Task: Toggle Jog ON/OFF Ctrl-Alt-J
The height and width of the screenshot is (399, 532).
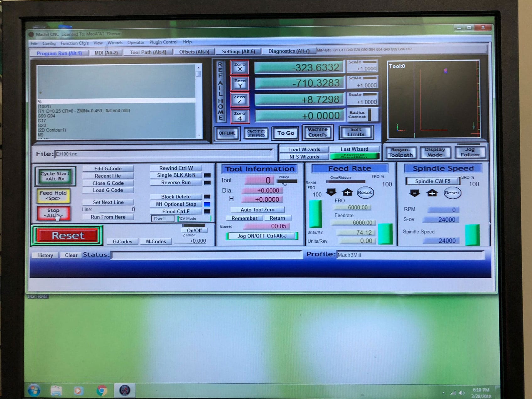Action: pos(262,236)
